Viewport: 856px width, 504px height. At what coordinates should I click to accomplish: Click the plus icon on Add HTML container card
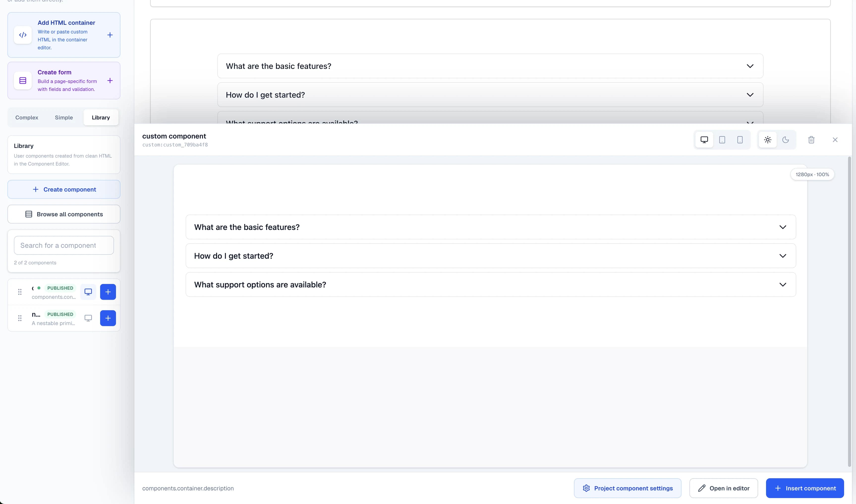coord(110,35)
